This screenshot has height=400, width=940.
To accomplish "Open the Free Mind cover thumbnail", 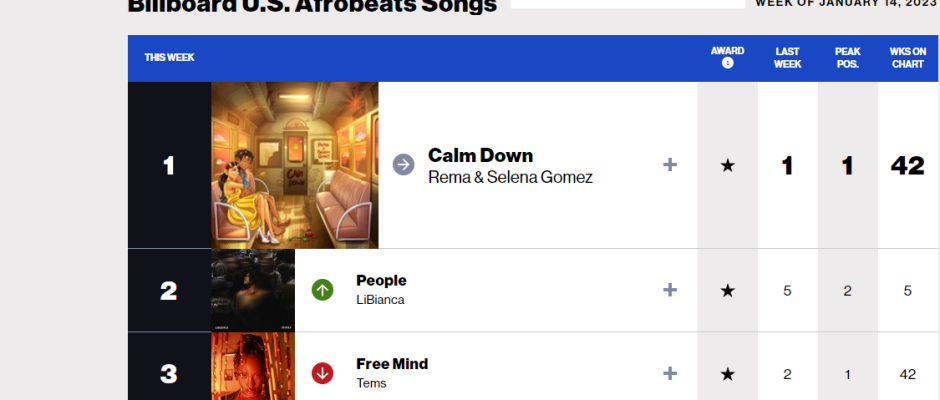I will pyautogui.click(x=253, y=367).
